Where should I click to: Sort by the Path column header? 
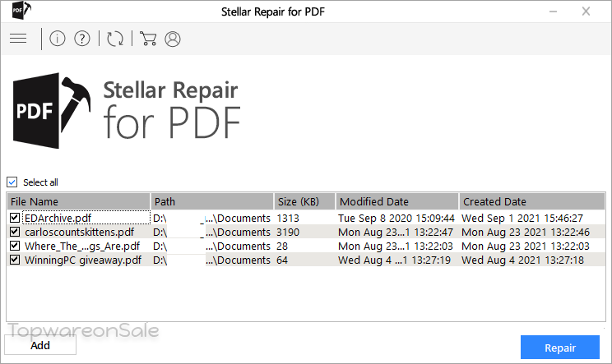click(212, 201)
